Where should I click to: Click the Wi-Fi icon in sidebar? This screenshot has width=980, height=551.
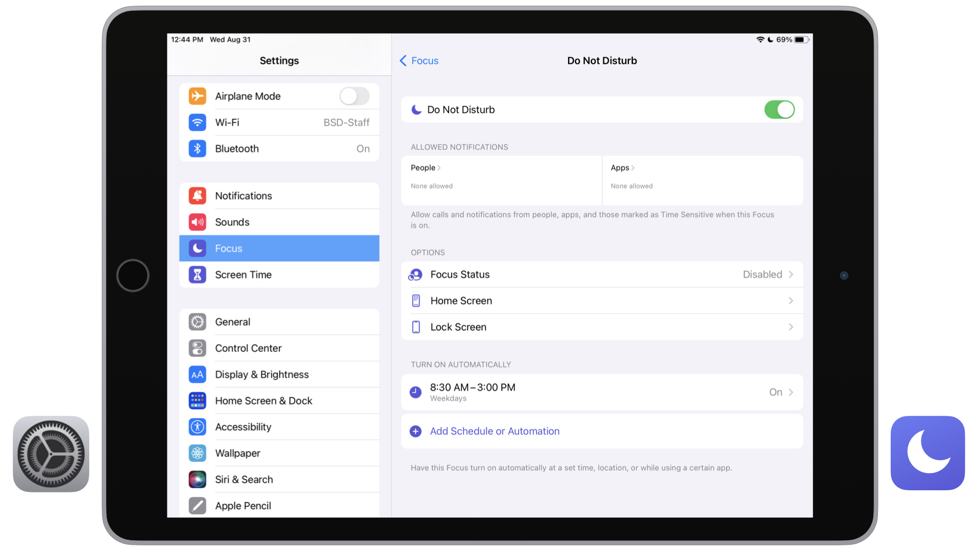pos(198,122)
